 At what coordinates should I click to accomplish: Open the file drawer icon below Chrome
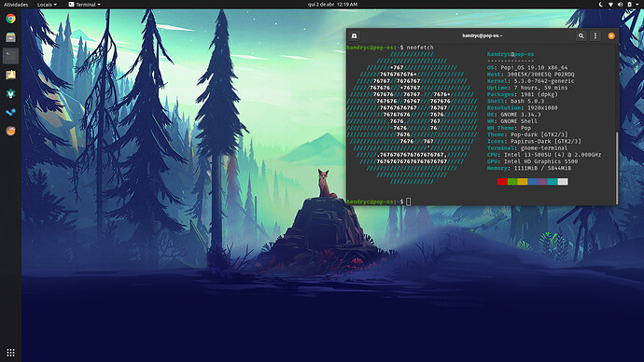10,37
